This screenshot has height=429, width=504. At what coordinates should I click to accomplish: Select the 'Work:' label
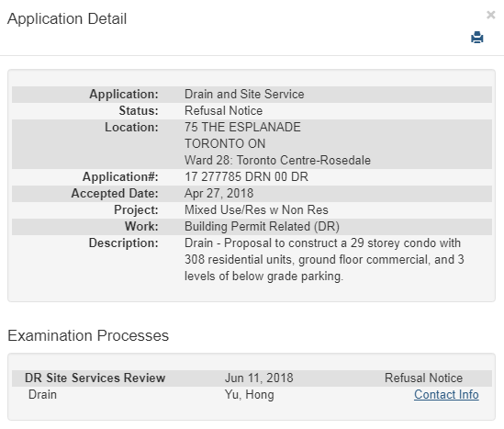(141, 226)
